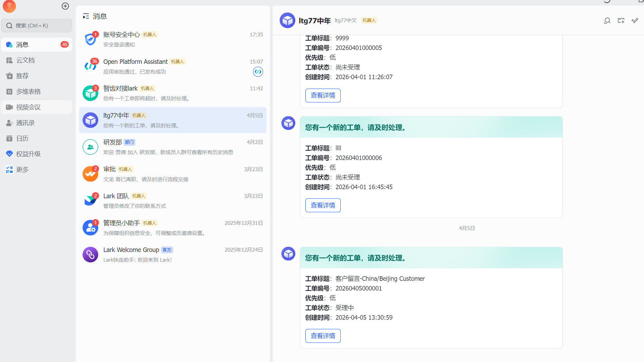Click 查看详情 for ticket 20260401000006
Screen dimensions: 644x362
(x=323, y=205)
